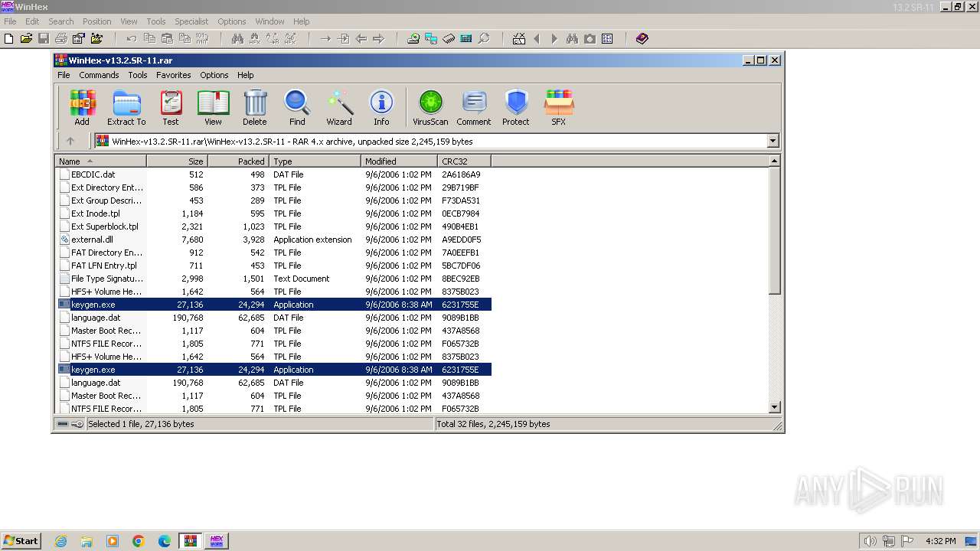
Task: Select Ext Superblock.tpl file
Action: pyautogui.click(x=105, y=227)
